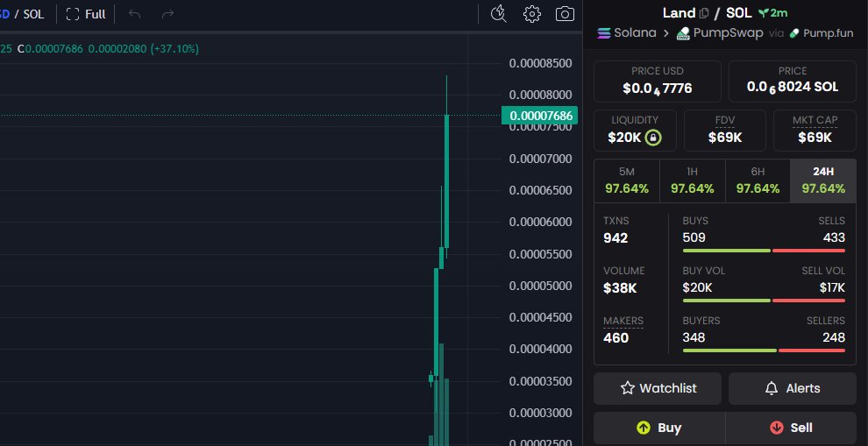Open the PumpSwap link
This screenshot has height=446, width=868.
pos(720,33)
